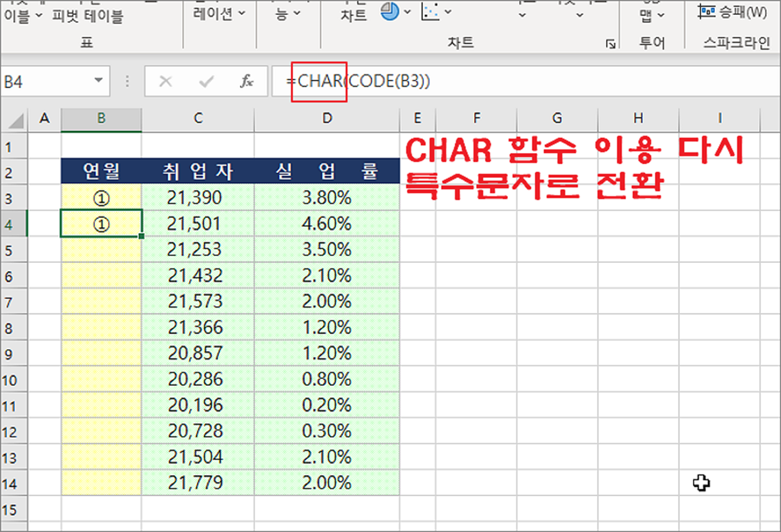Select the cell with 20,857

pyautogui.click(x=198, y=353)
